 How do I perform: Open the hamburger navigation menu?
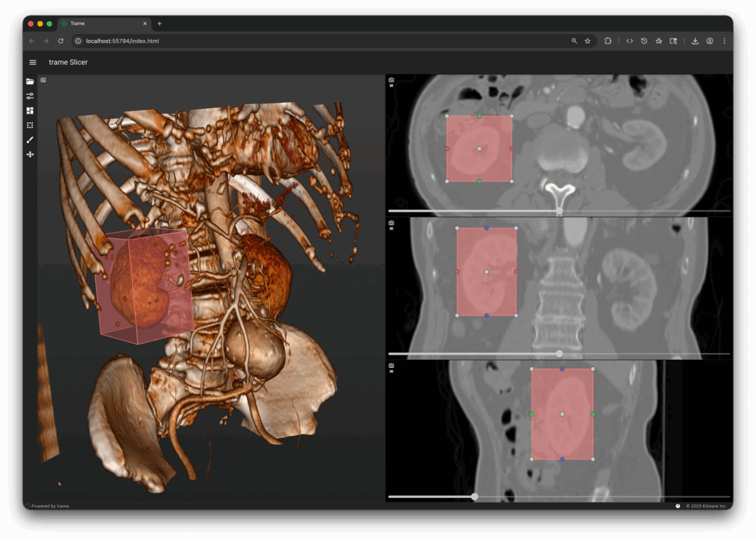pyautogui.click(x=32, y=63)
